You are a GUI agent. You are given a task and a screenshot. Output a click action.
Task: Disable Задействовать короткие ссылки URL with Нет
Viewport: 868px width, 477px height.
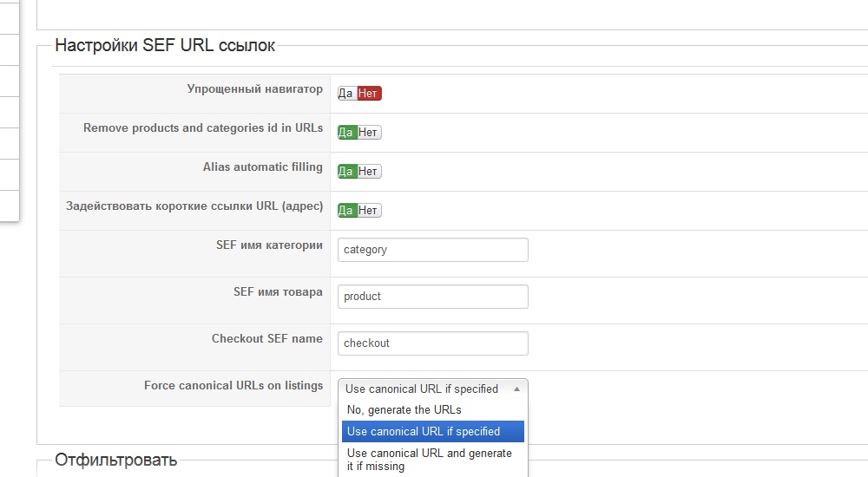pos(369,211)
